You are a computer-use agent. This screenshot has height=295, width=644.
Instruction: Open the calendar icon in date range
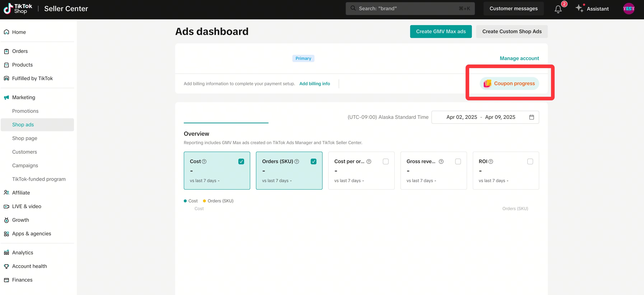531,117
